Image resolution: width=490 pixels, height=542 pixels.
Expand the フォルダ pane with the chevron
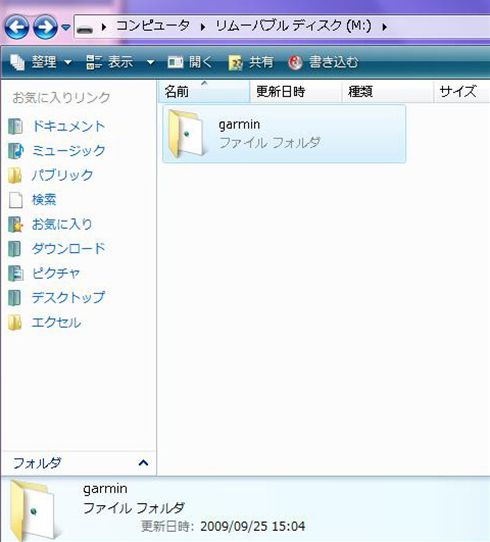tap(143, 462)
